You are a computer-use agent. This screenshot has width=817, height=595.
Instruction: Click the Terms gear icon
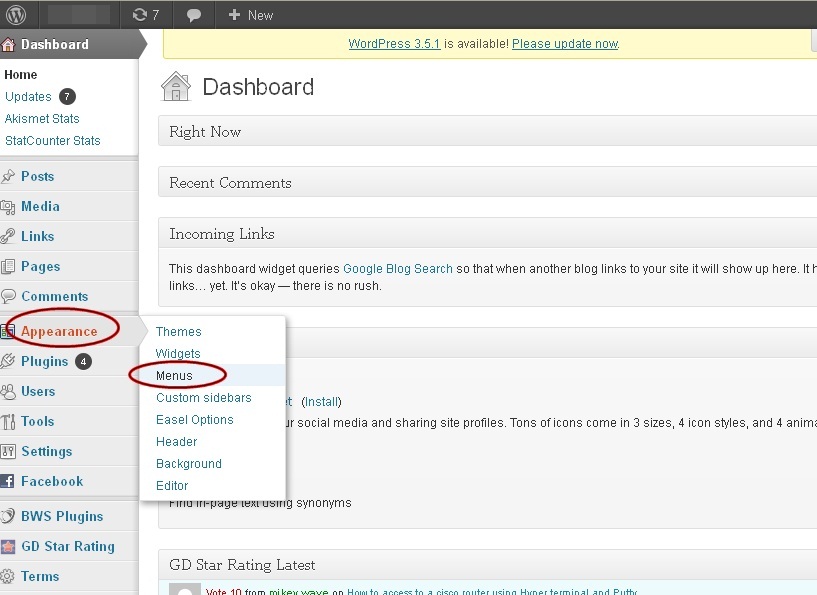[x=8, y=576]
